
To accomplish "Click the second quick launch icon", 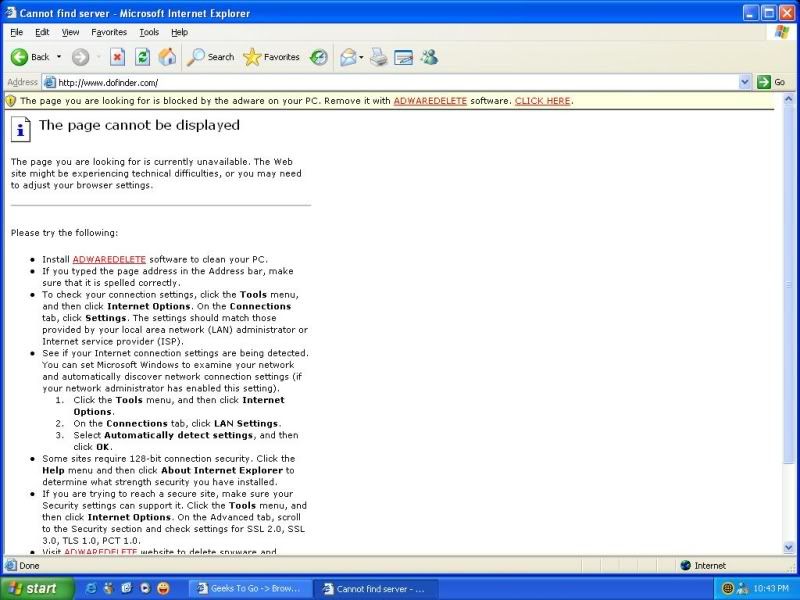I will coord(108,588).
